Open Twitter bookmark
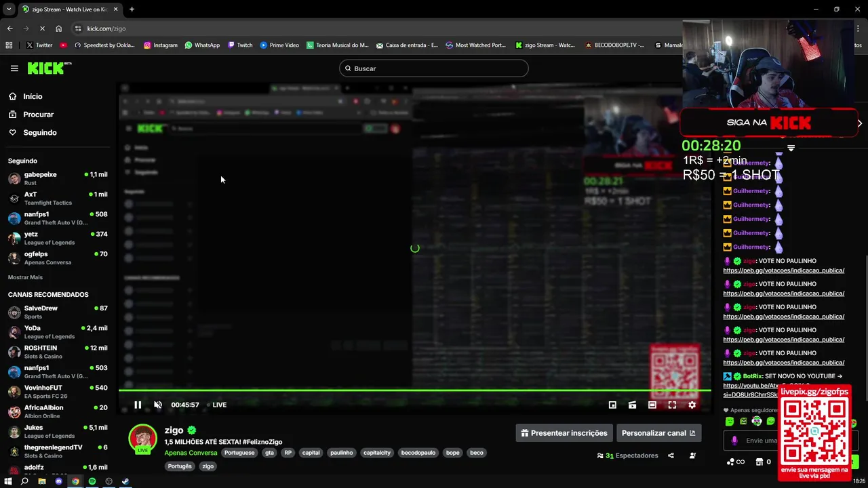The width and height of the screenshot is (868, 488). pos(39,45)
